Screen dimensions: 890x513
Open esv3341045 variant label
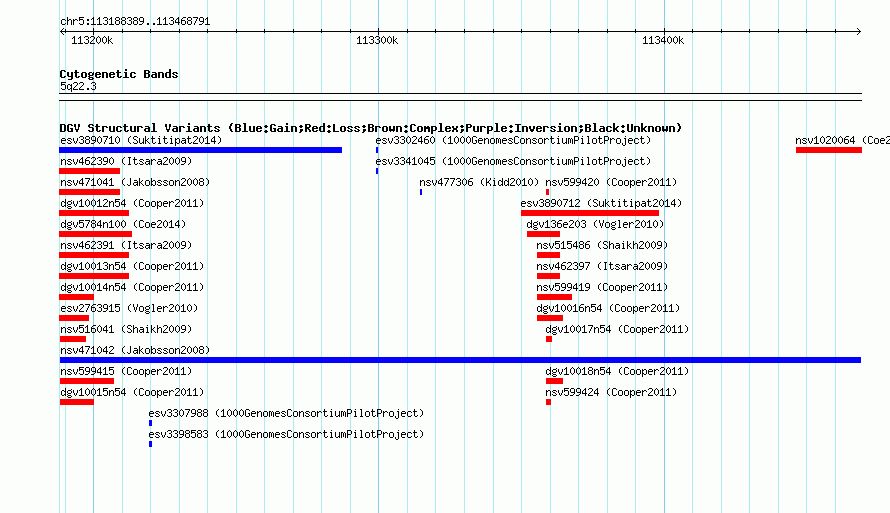pos(513,161)
